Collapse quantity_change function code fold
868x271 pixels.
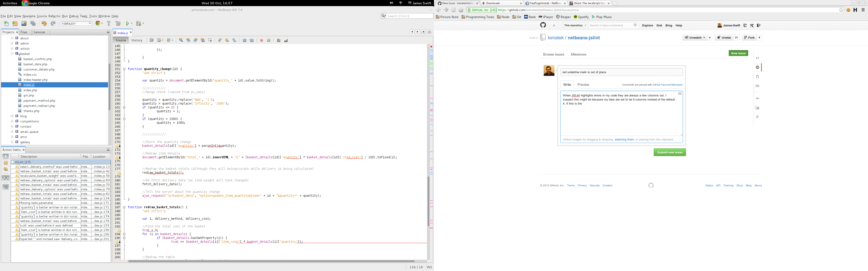(x=124, y=69)
